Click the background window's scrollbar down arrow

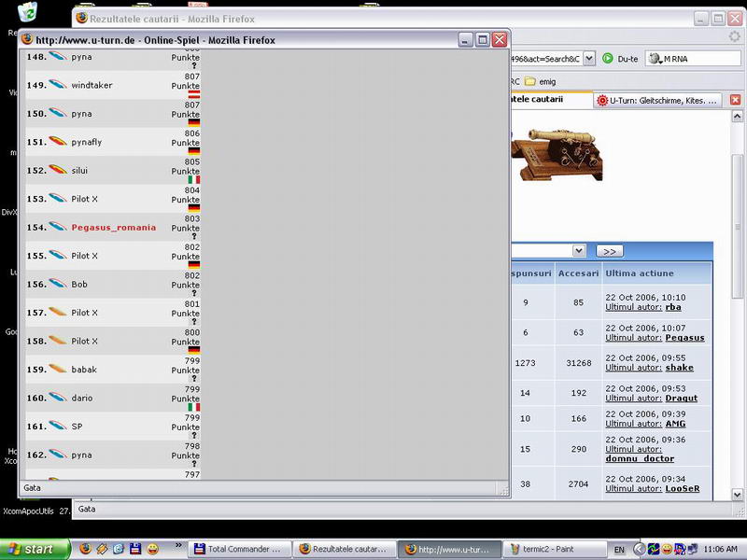737,495
